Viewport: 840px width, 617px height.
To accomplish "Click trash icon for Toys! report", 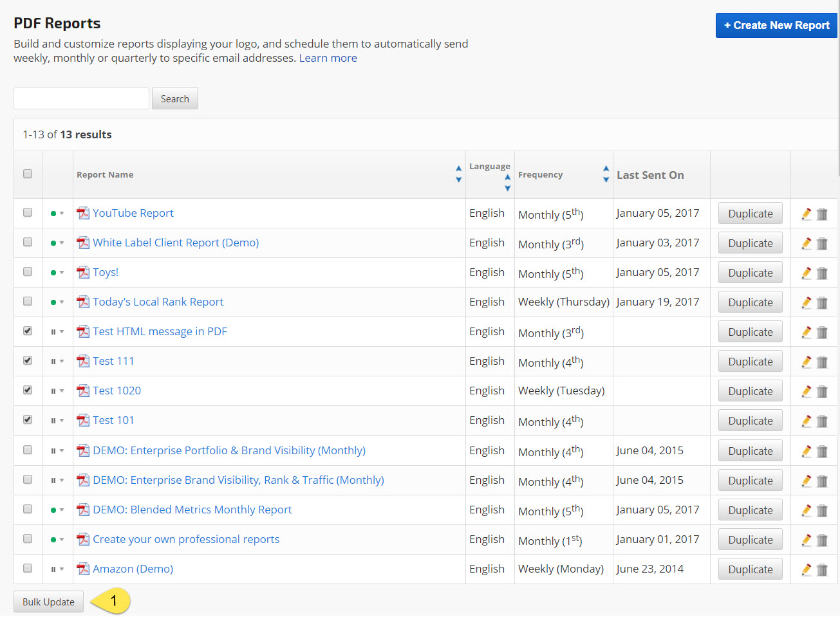I will 822,273.
